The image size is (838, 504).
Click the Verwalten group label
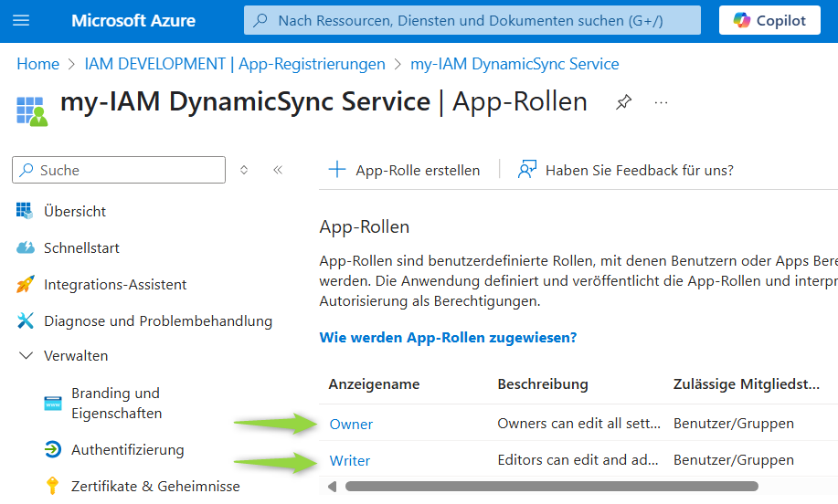pos(76,355)
